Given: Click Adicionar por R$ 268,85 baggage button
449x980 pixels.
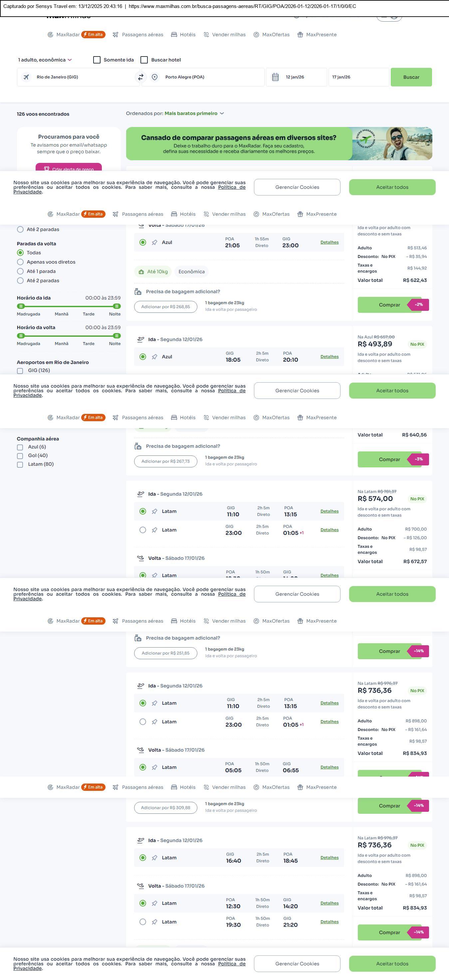Looking at the screenshot, I should (x=166, y=307).
